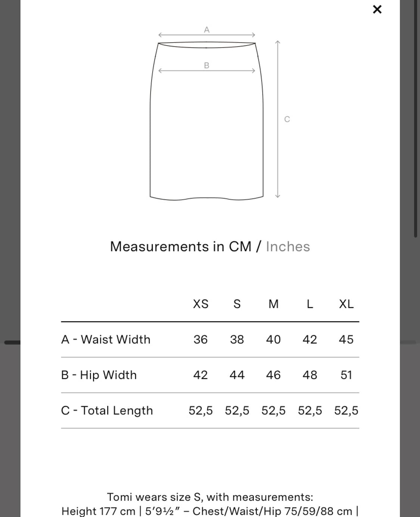
Task: Click the vertical scrollbar on right edge
Action: 416,119
